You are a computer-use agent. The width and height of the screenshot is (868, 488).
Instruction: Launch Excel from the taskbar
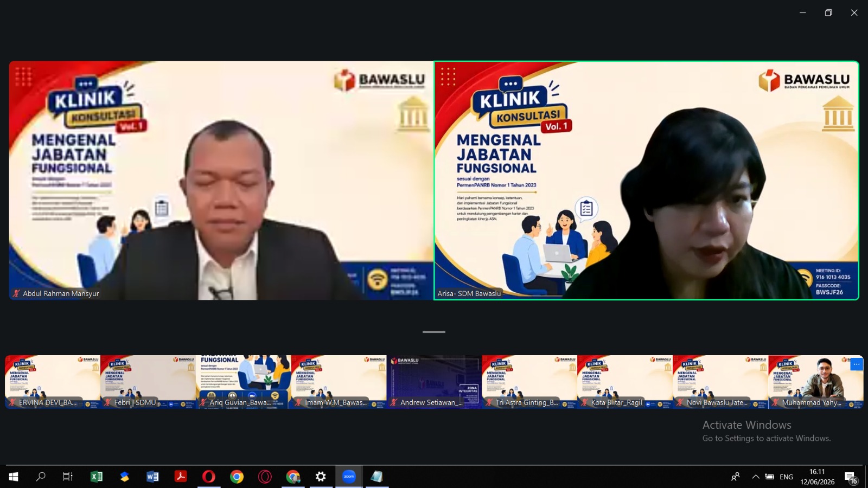tap(97, 477)
